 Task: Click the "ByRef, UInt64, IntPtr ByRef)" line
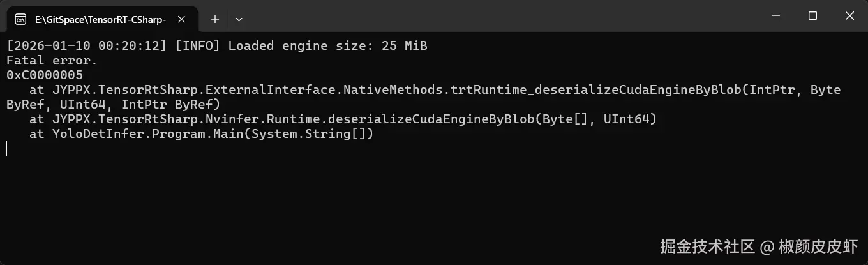tap(113, 105)
